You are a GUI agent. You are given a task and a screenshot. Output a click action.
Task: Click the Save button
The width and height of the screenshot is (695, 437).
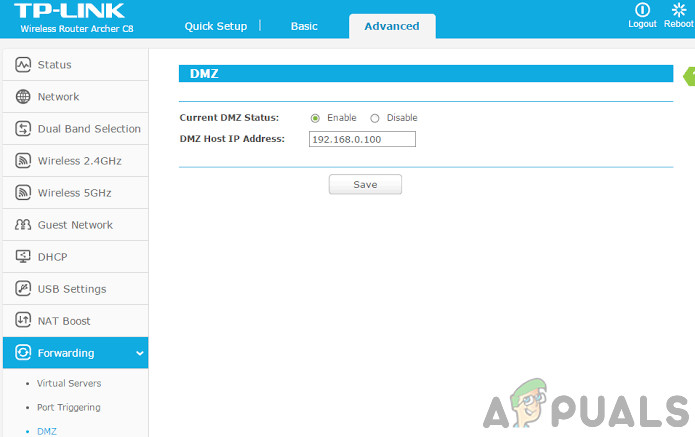pos(365,184)
